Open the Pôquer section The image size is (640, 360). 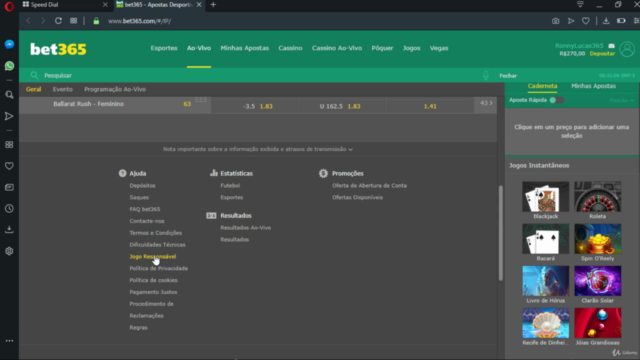coord(382,48)
